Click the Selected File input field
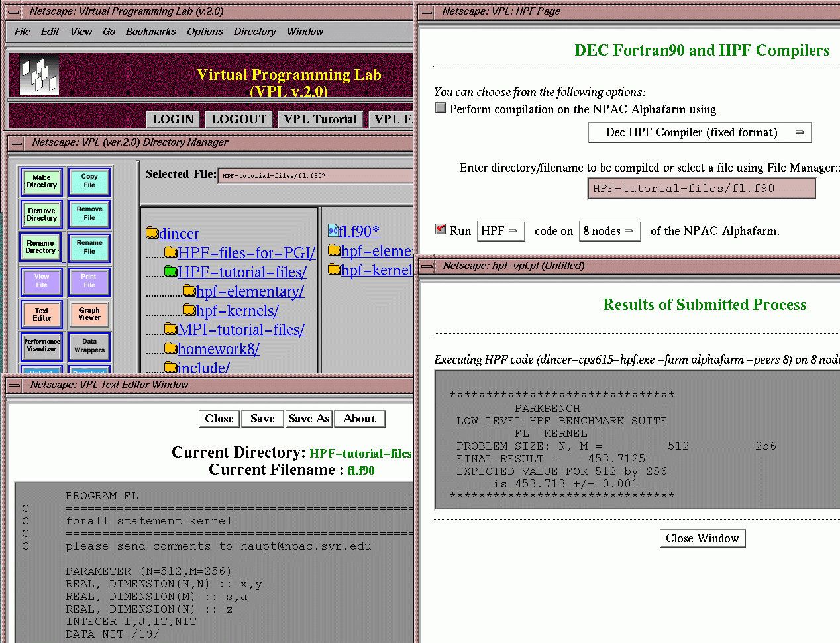The height and width of the screenshot is (643, 840). [x=315, y=175]
